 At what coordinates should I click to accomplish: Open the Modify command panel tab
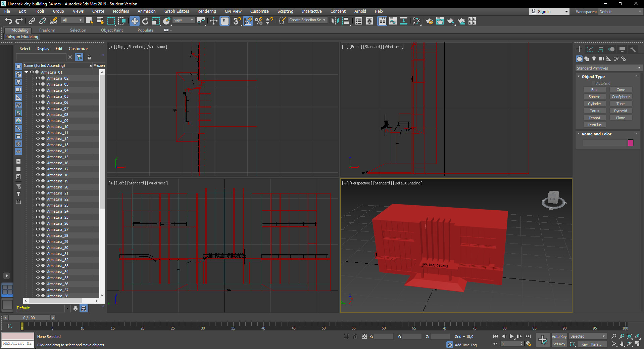[590, 49]
